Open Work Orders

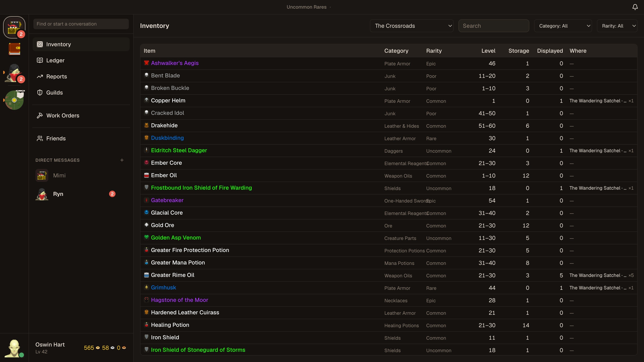coord(81,115)
